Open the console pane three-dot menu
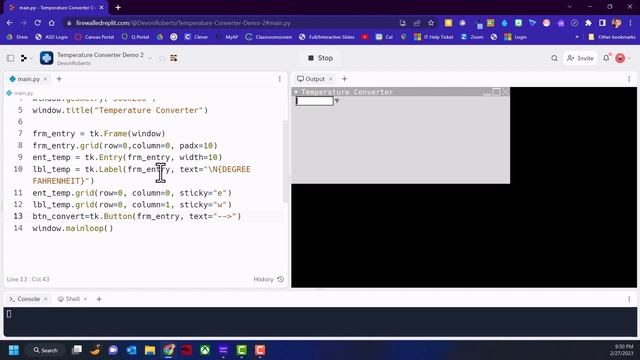Image resolution: width=640 pixels, height=360 pixels. pyautogui.click(x=629, y=299)
